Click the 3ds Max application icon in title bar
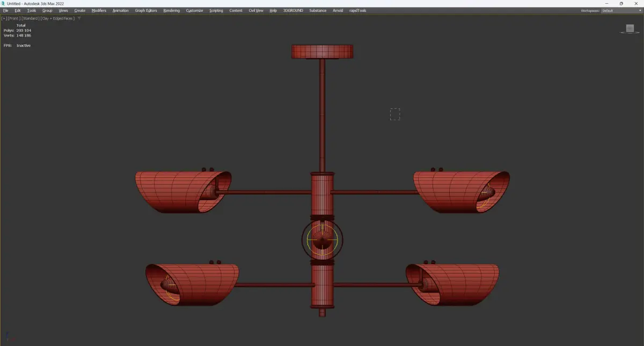 coord(3,3)
